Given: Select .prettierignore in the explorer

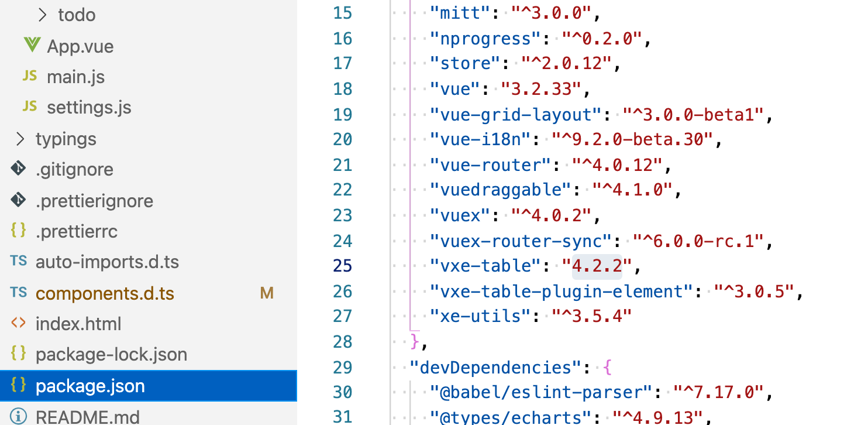Looking at the screenshot, I should click(x=95, y=200).
